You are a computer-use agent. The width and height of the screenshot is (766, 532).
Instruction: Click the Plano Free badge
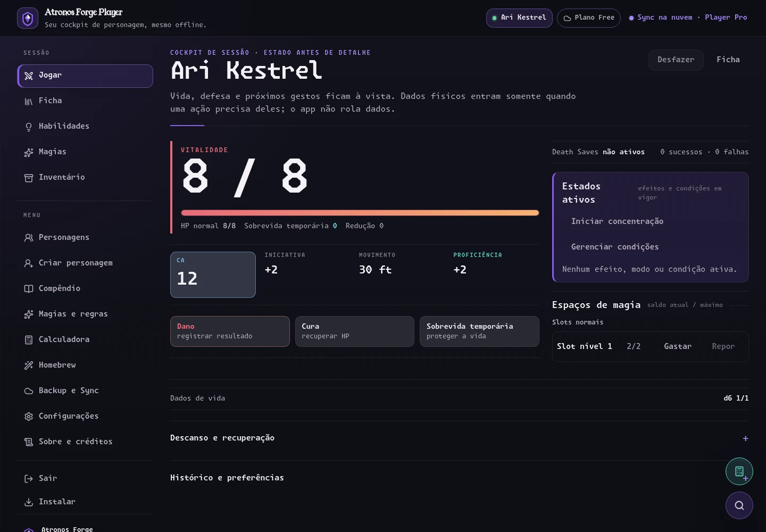click(589, 18)
